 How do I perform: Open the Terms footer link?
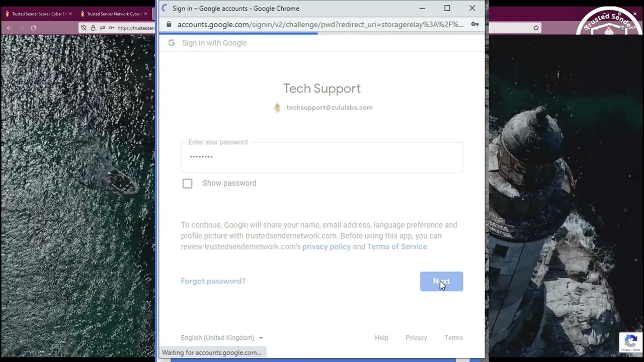[x=453, y=338]
